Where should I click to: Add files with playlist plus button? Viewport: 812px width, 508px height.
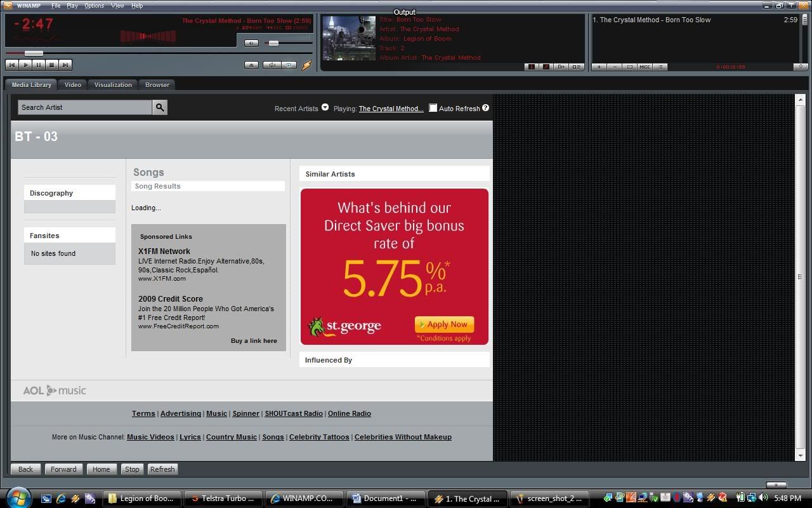pyautogui.click(x=599, y=67)
